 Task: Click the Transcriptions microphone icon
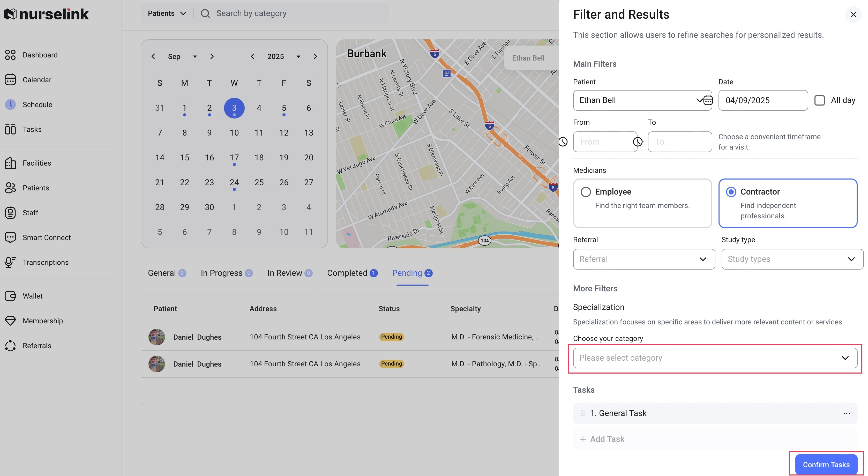pyautogui.click(x=10, y=262)
